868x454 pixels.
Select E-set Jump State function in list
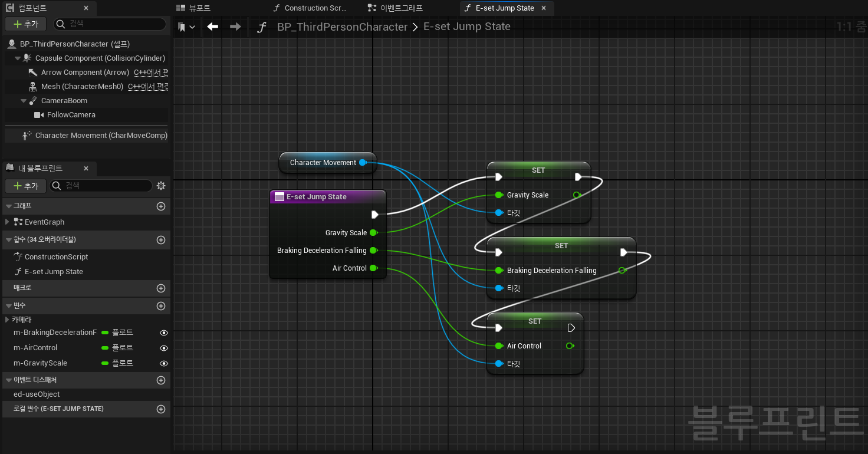(54, 272)
